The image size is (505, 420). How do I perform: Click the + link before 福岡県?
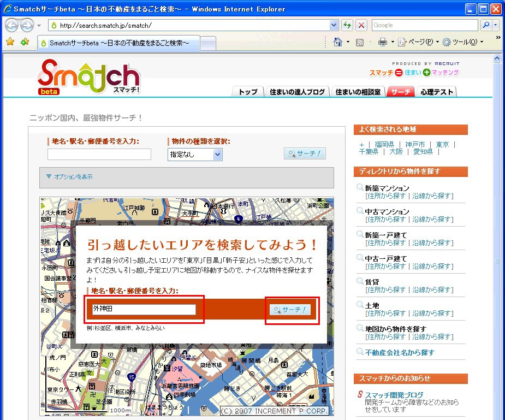click(361, 145)
